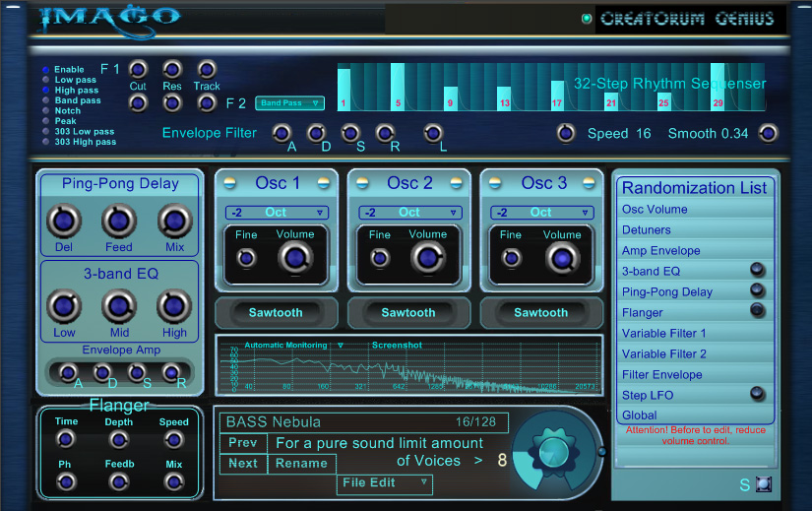Open the Osc 3 octave dropdown

[x=541, y=213]
